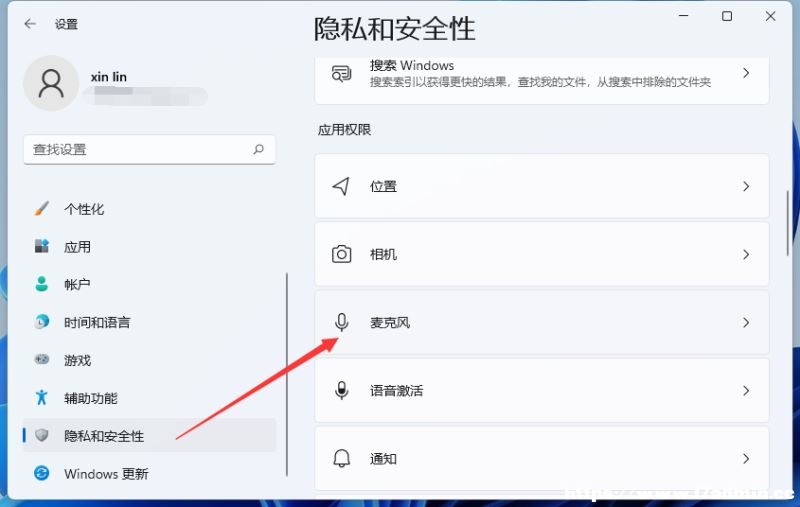
Task: Expand the 相机 row chevron
Action: [x=746, y=254]
